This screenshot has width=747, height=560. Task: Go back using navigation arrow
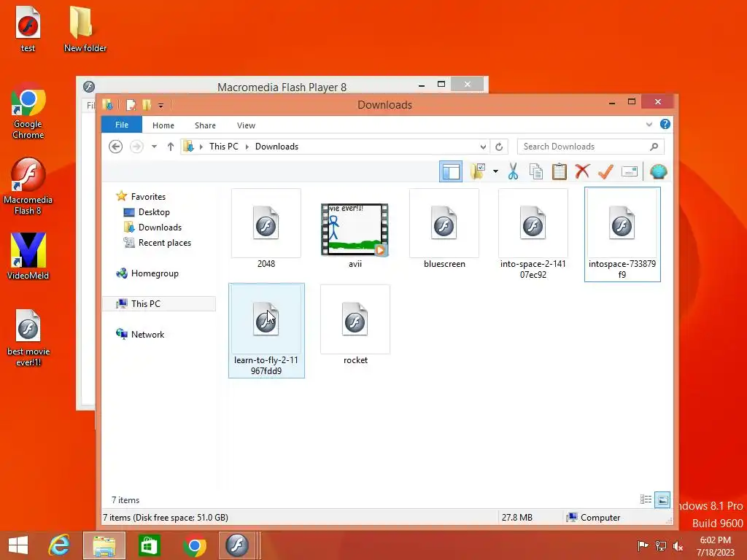(x=115, y=146)
